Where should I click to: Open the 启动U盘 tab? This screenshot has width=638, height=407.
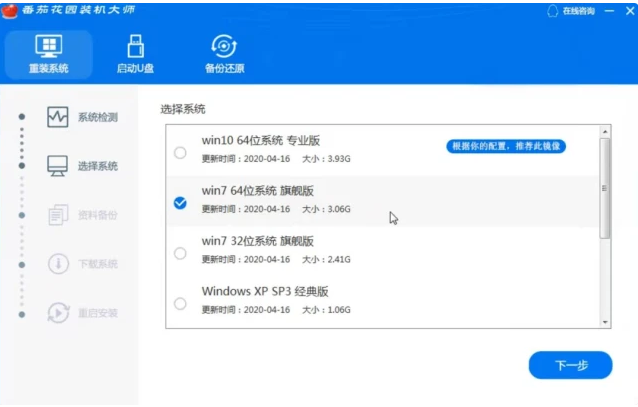135,56
